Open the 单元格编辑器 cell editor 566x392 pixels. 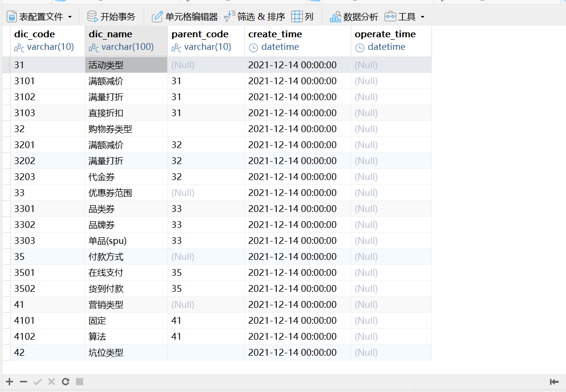pos(185,17)
